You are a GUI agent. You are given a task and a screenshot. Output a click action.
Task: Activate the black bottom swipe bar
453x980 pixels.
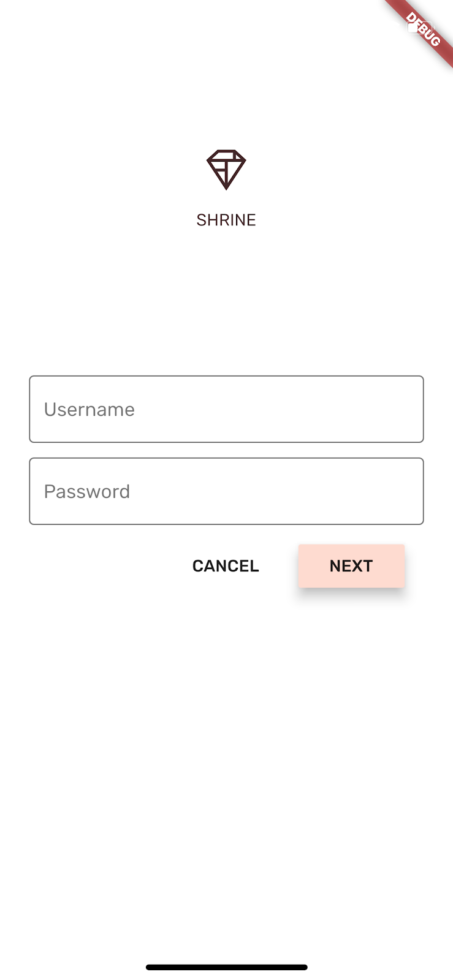point(226,967)
